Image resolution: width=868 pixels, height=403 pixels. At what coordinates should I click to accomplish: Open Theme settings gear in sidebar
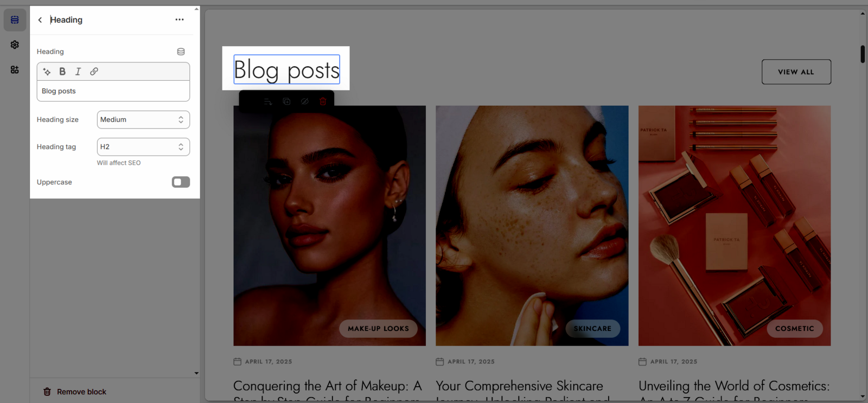15,45
